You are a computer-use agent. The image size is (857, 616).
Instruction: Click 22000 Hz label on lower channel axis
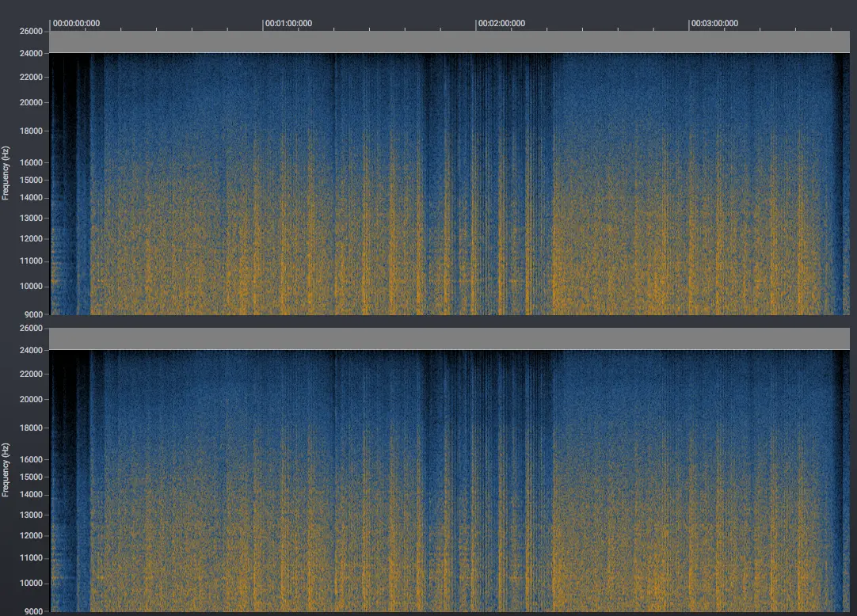pyautogui.click(x=31, y=374)
